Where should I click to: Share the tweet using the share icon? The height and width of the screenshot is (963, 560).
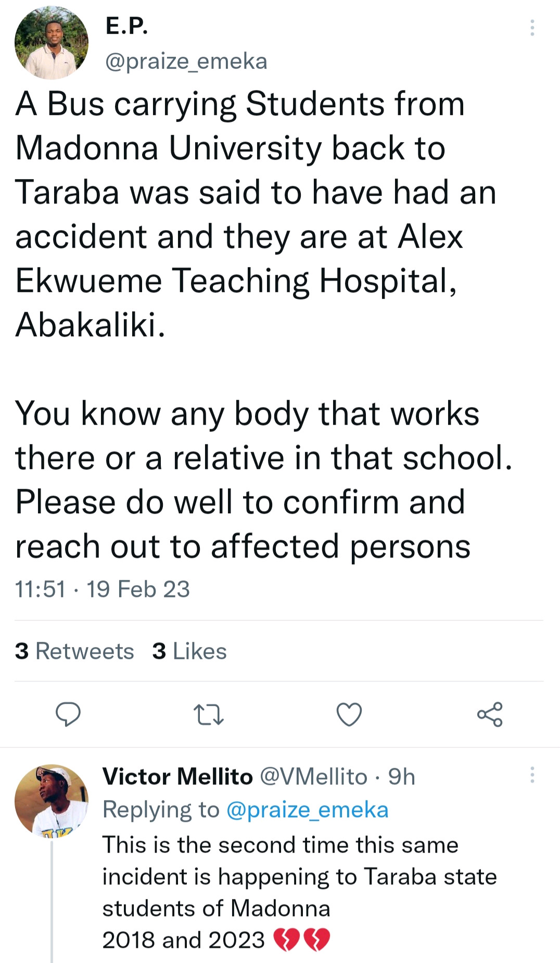(x=490, y=714)
